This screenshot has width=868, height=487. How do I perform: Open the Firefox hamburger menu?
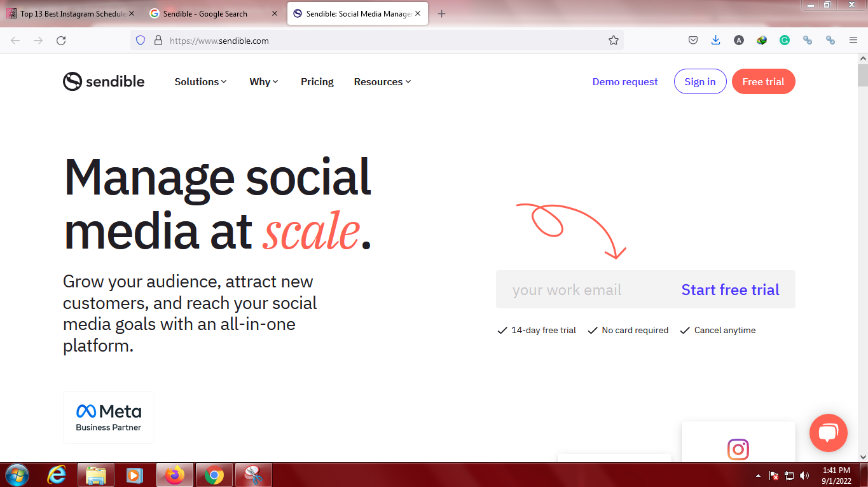point(853,40)
